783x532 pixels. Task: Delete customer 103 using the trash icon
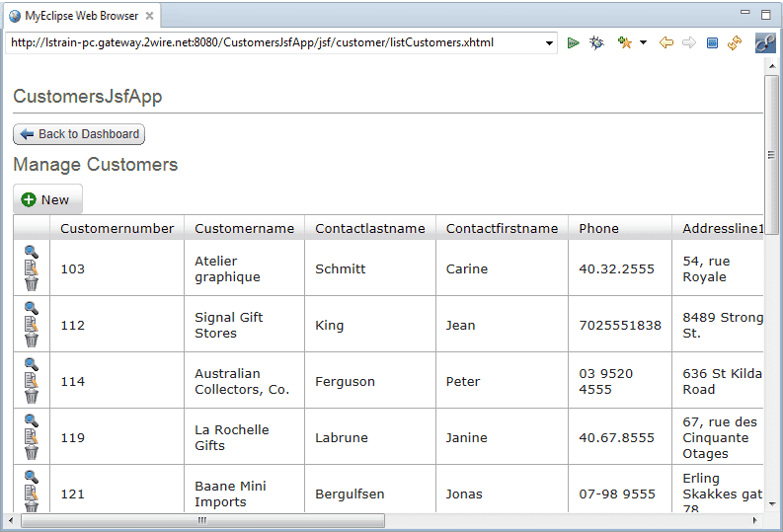(x=32, y=284)
